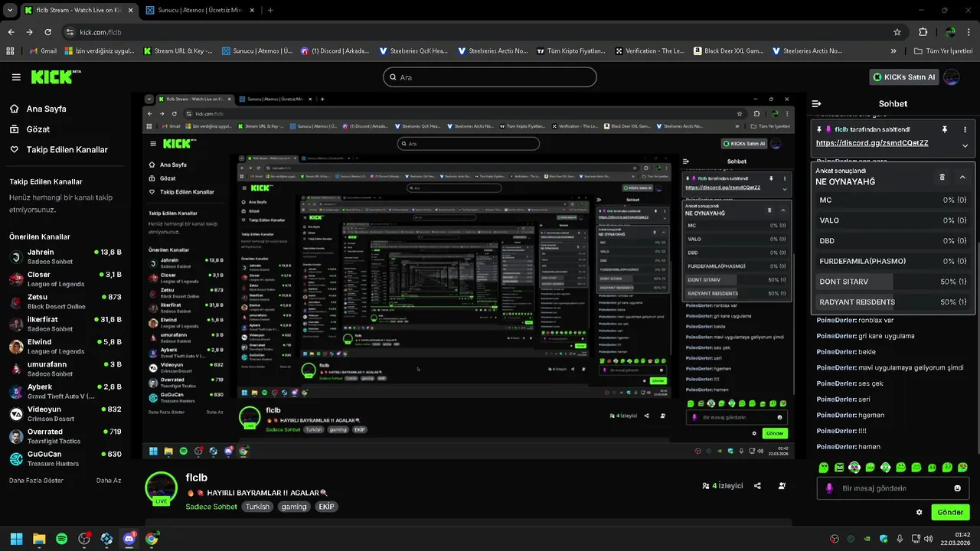
Task: Click the gaming stream tag
Action: pyautogui.click(x=293, y=507)
